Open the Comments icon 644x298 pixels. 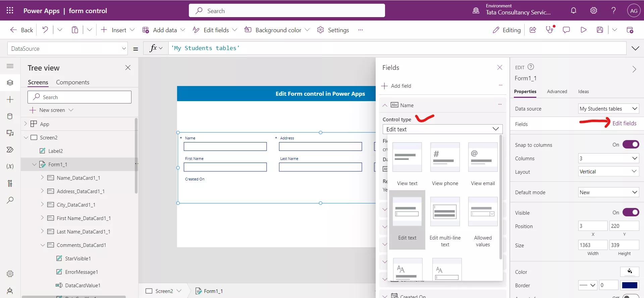pyautogui.click(x=566, y=30)
